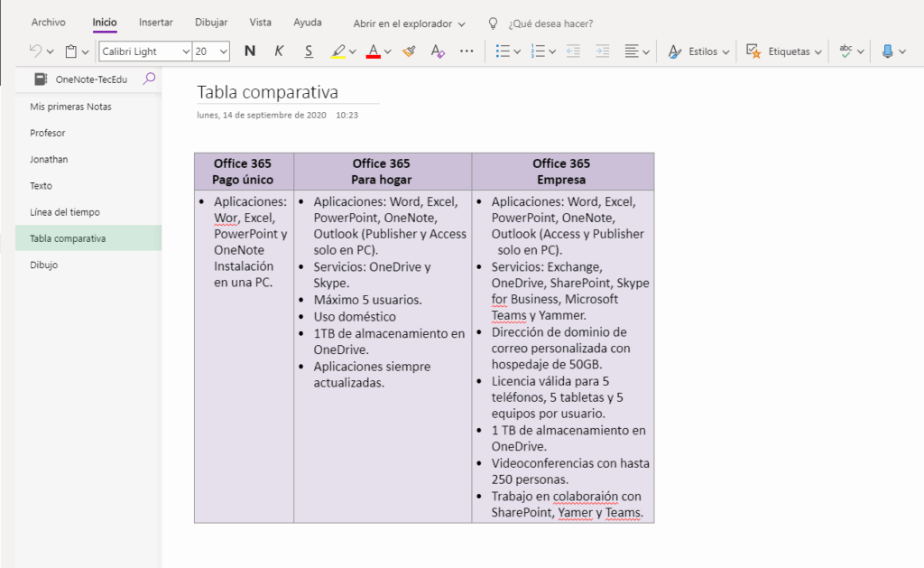
Task: Click the decrease indent icon
Action: coord(573,51)
